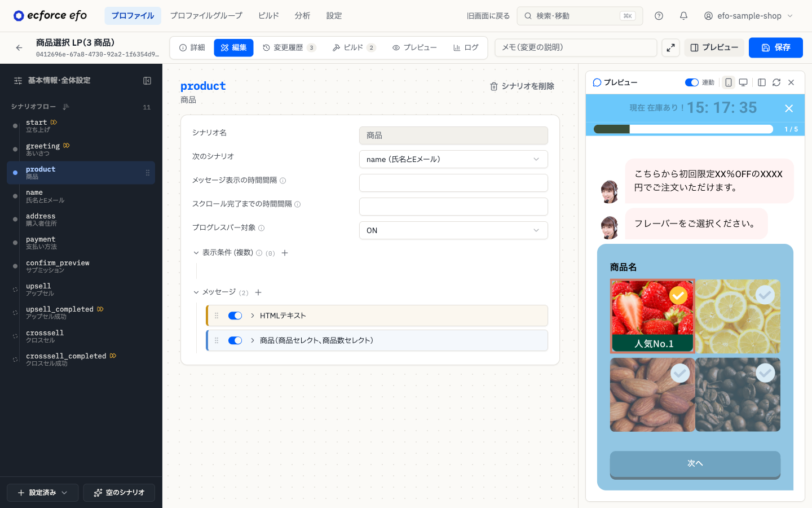Viewport: 812px width, 508px height.
Task: Add a new message with plus
Action: tap(258, 292)
